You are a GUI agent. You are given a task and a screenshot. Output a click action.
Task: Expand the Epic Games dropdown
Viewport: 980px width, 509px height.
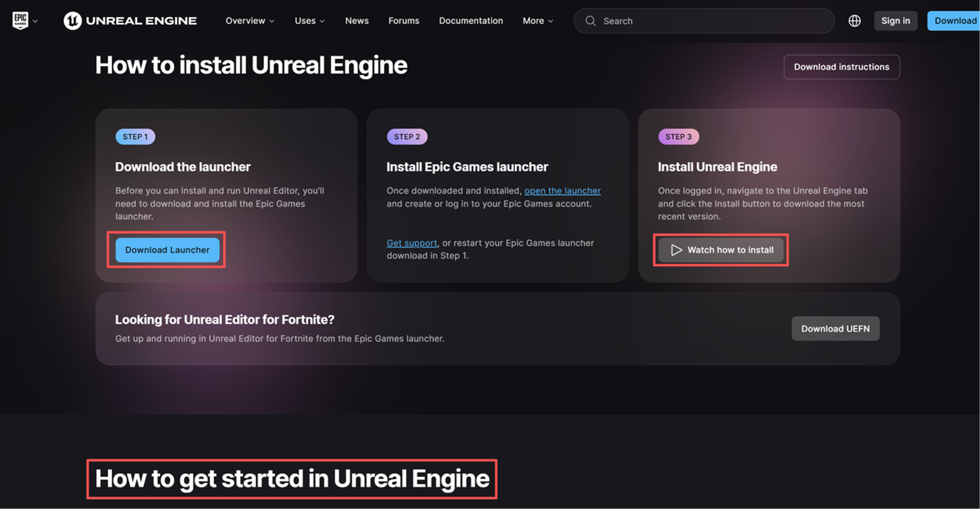point(36,22)
